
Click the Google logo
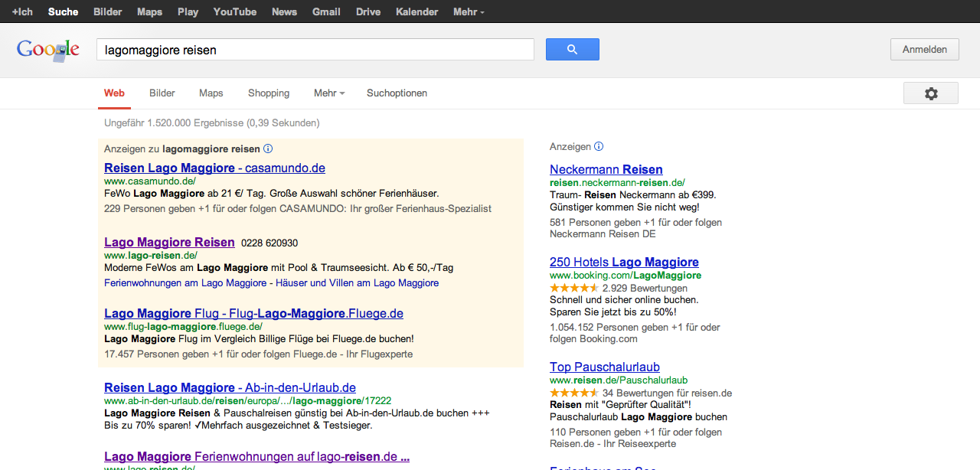pyautogui.click(x=48, y=50)
